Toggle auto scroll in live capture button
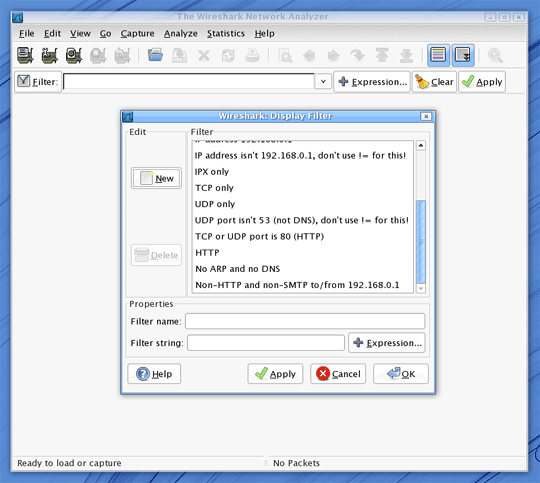This screenshot has width=540, height=483. [x=463, y=55]
